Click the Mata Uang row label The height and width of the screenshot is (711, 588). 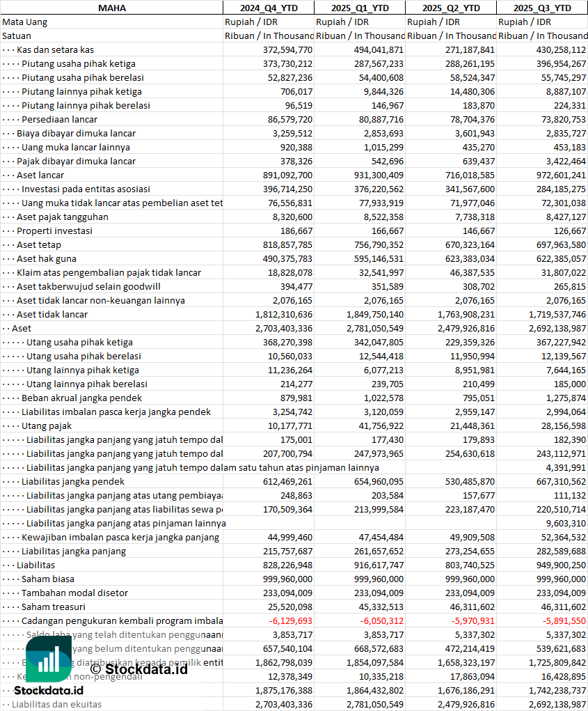click(25, 22)
